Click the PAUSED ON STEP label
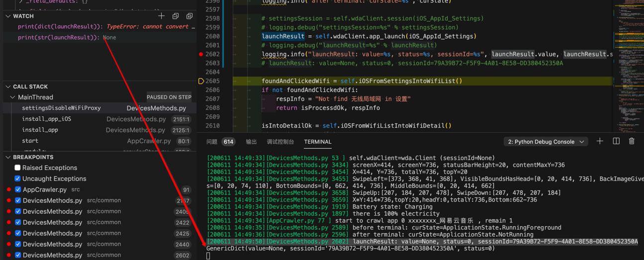 pos(169,97)
